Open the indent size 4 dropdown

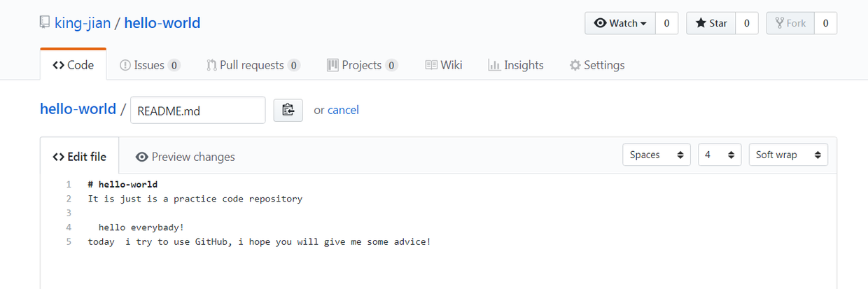click(719, 155)
